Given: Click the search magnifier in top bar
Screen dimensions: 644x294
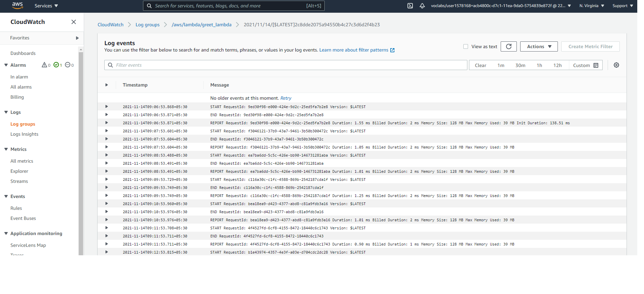Looking at the screenshot, I should [149, 6].
